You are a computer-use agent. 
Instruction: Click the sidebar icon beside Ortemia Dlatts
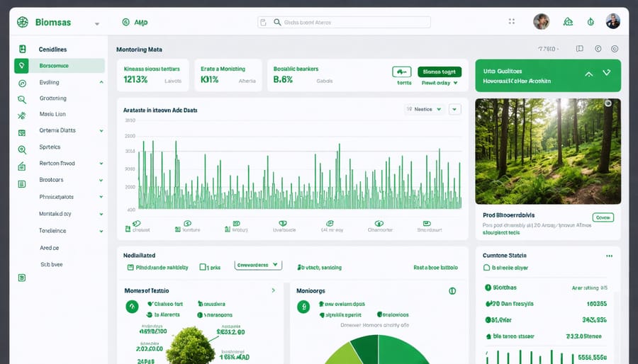(x=22, y=132)
